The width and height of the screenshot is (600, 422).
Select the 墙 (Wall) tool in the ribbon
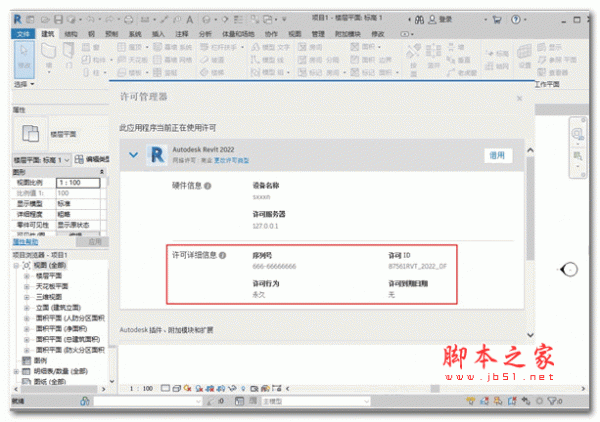tap(49, 57)
